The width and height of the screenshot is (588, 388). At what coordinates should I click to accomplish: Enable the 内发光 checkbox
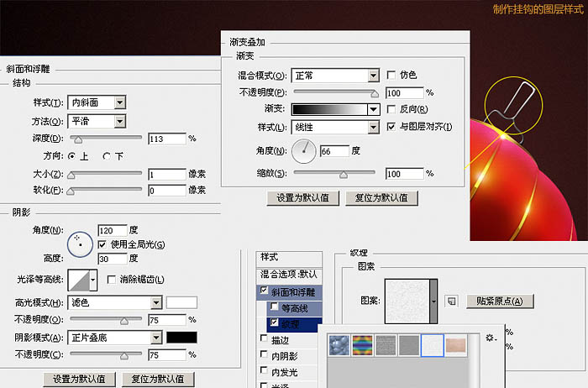coord(264,370)
